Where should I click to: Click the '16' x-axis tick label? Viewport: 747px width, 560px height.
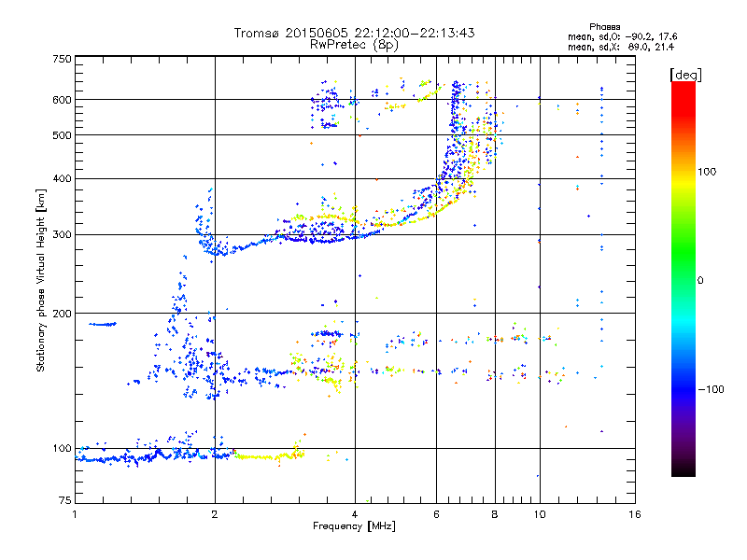635,514
